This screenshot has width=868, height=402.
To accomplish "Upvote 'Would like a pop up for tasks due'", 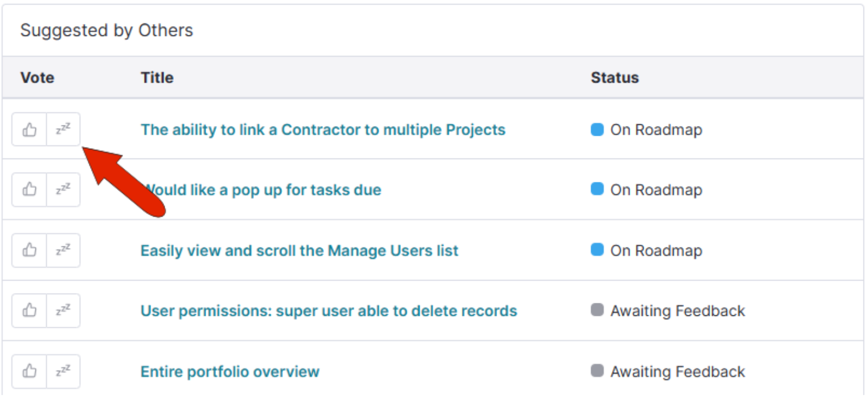I will 29,190.
